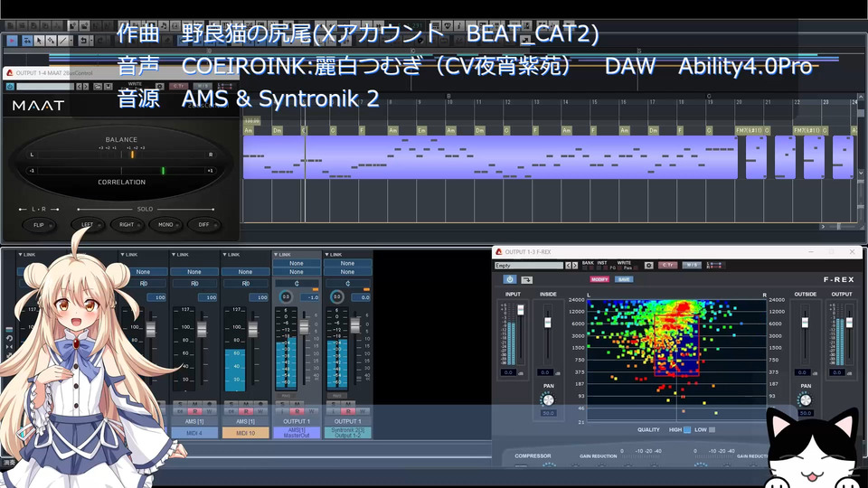Enable MONO solo in MAAT

click(165, 225)
